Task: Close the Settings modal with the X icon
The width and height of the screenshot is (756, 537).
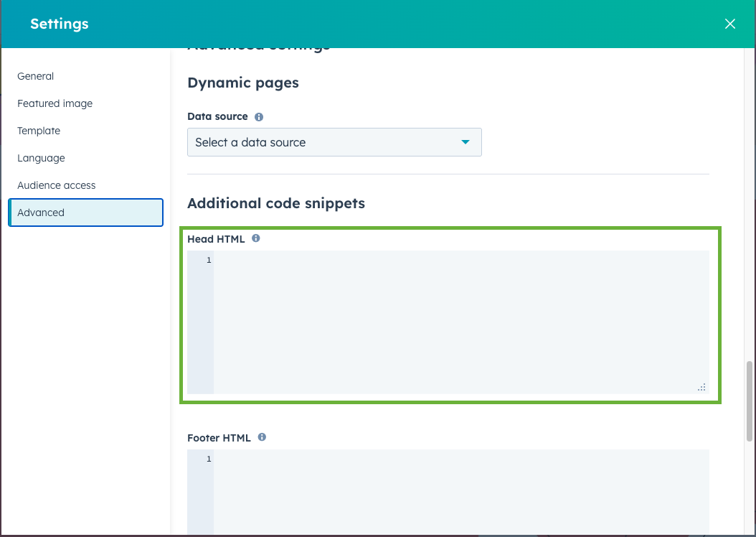Action: [729, 23]
